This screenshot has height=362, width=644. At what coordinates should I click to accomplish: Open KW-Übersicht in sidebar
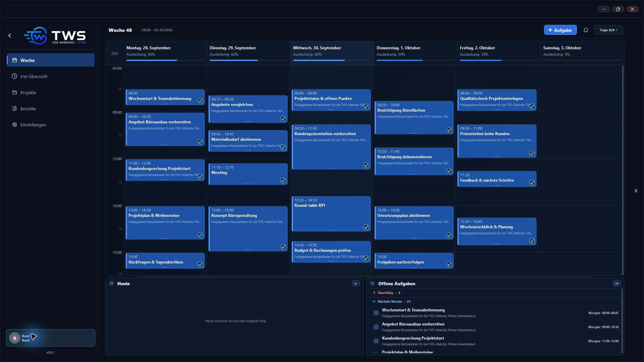[51, 76]
